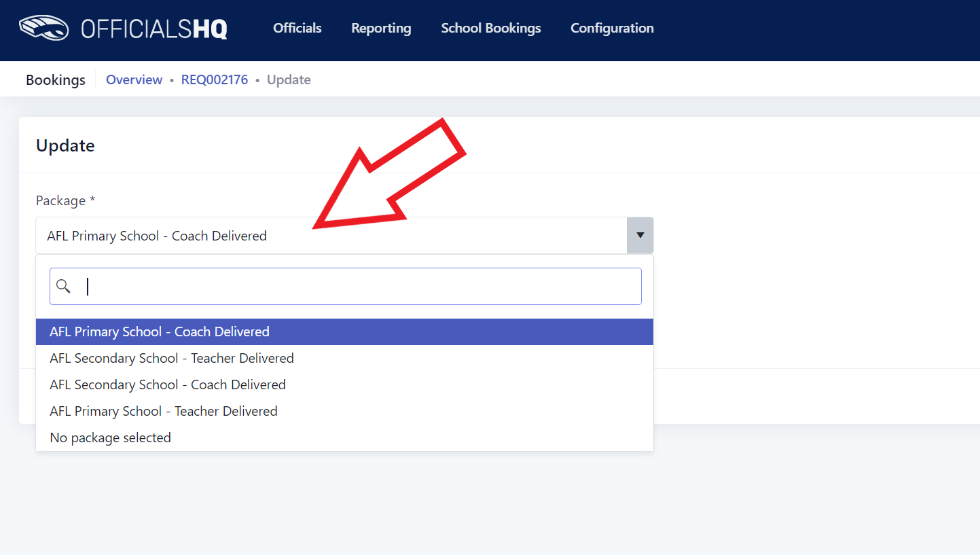Open the REQ002176 breadcrumb link

[215, 79]
